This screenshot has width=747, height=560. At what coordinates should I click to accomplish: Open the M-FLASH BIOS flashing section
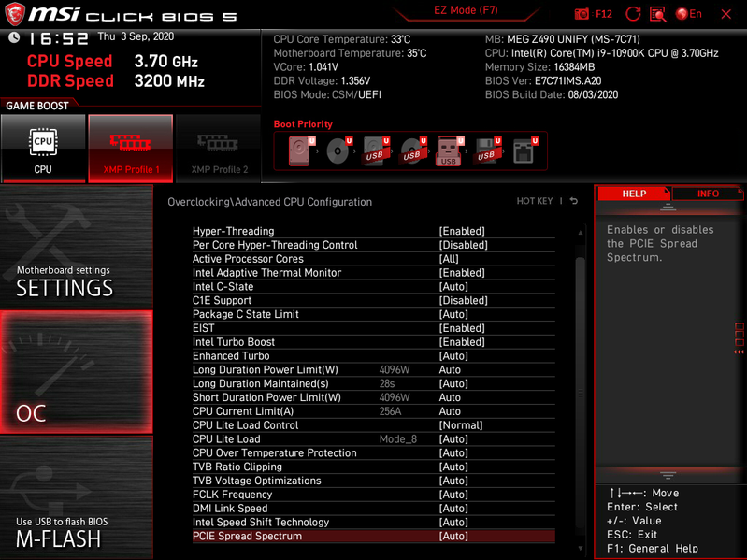(77, 498)
